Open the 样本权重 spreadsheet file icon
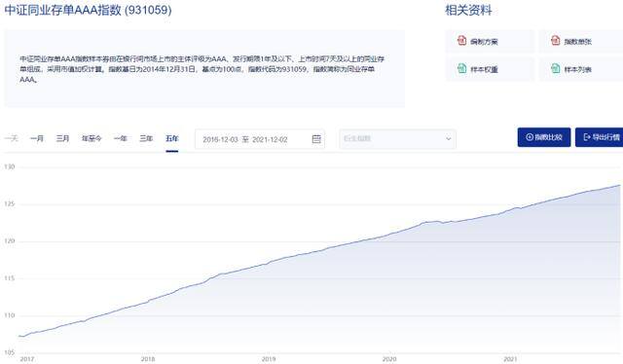The width and height of the screenshot is (623, 364). click(x=461, y=68)
